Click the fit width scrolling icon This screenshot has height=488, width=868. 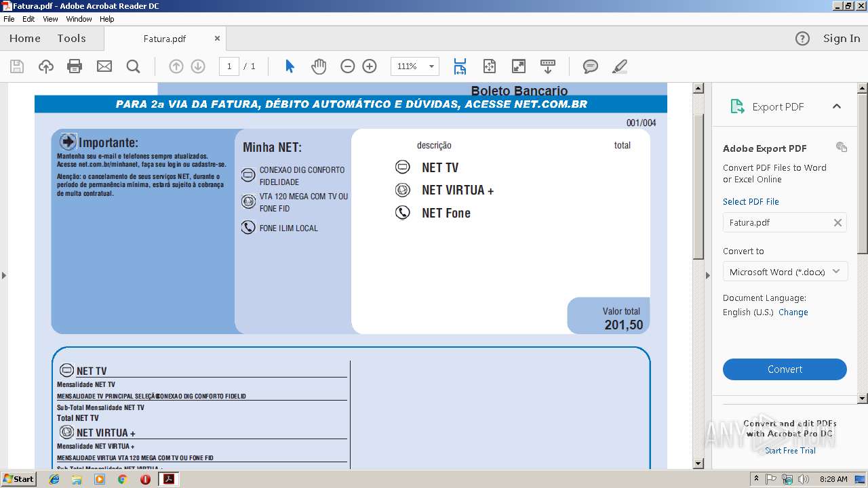click(x=460, y=66)
